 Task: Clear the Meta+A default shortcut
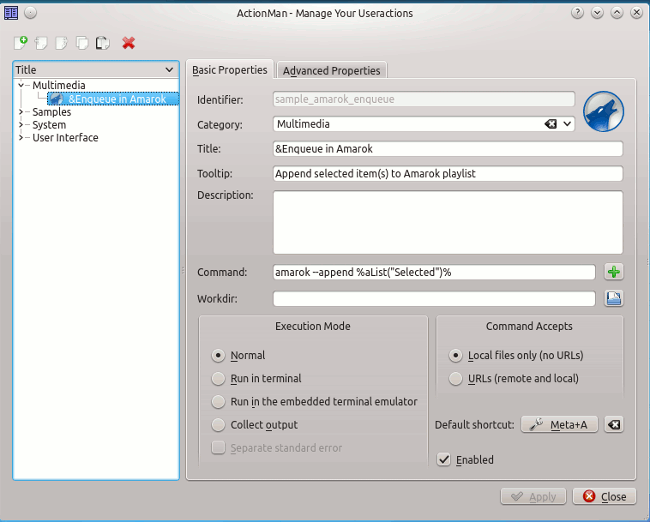click(x=614, y=425)
